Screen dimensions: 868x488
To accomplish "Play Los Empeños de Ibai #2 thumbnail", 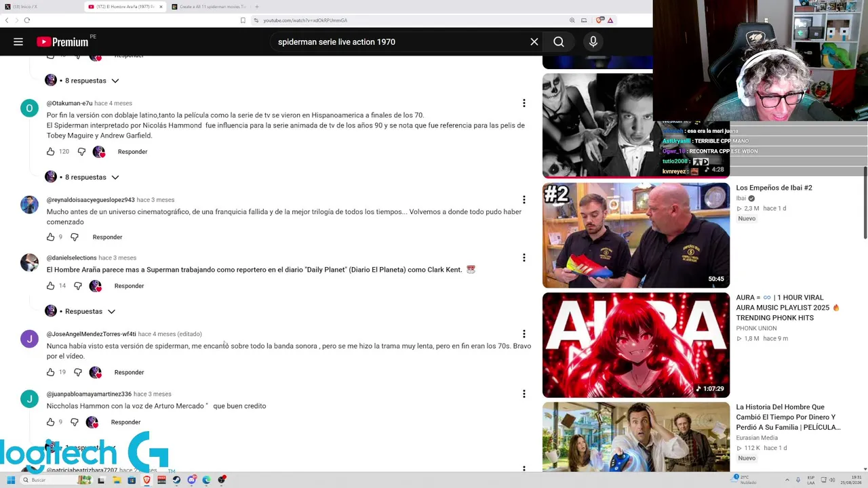I will pos(636,235).
